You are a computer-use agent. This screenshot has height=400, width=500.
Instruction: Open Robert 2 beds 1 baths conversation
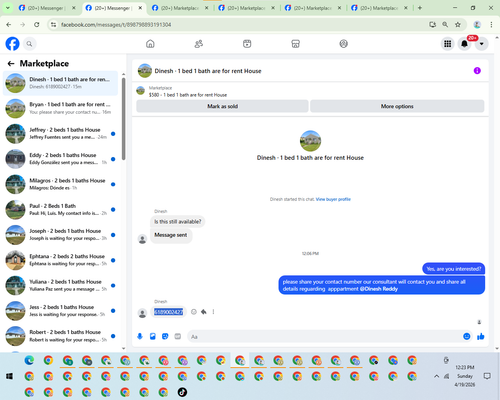point(60,336)
